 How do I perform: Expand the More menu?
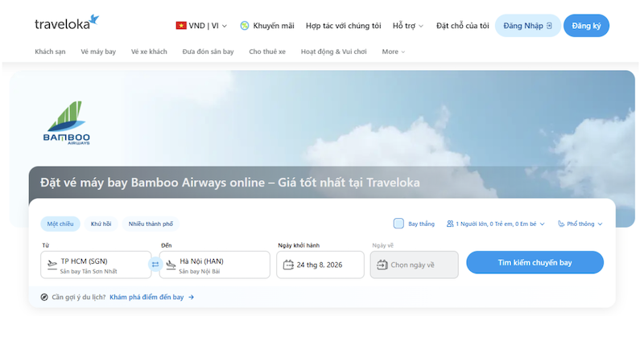click(394, 51)
